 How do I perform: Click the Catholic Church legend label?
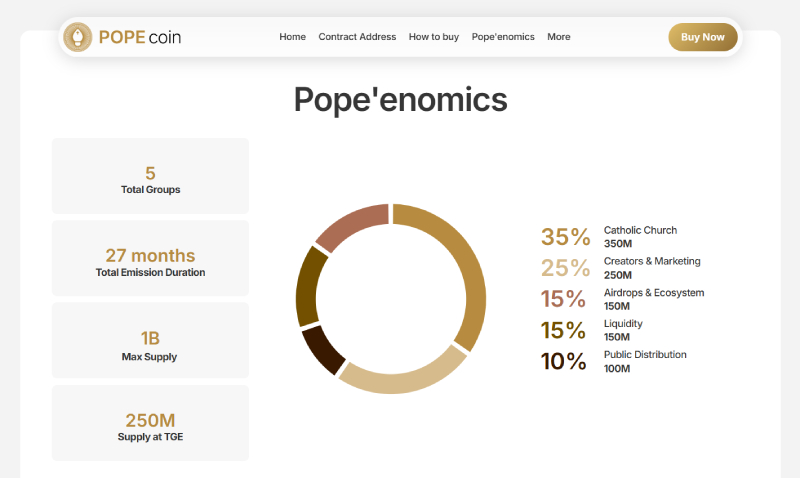[640, 230]
